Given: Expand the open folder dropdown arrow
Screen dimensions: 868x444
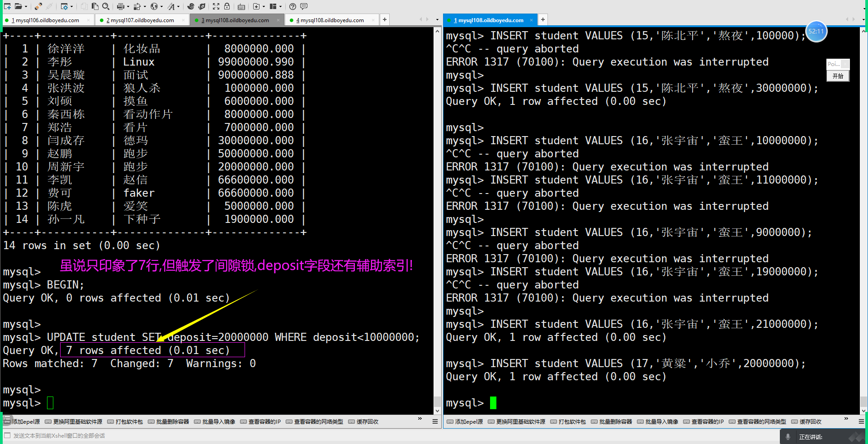Looking at the screenshot, I should click(x=26, y=6).
